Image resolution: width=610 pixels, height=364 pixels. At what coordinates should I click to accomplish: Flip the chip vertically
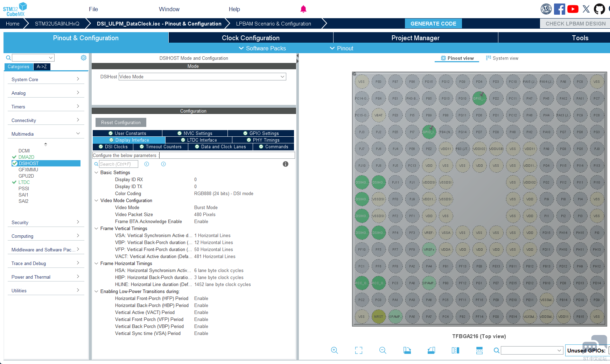coord(479,350)
